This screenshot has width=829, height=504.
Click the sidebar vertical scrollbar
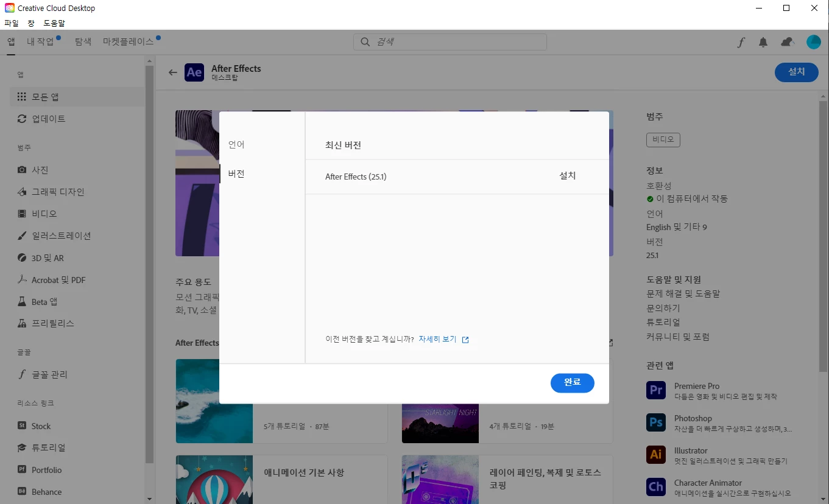coord(149,265)
